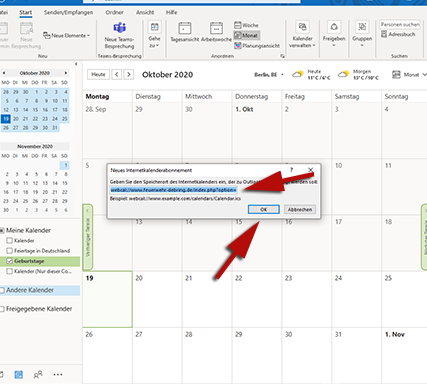Uncheck the Geburtstage calendar
427x384 pixels.
[x=9, y=261]
